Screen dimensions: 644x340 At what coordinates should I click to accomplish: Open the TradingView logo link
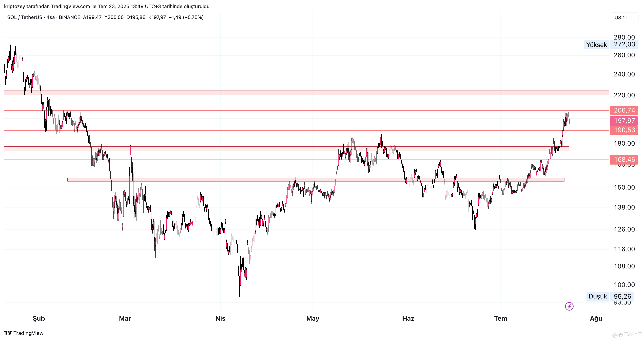click(24, 333)
